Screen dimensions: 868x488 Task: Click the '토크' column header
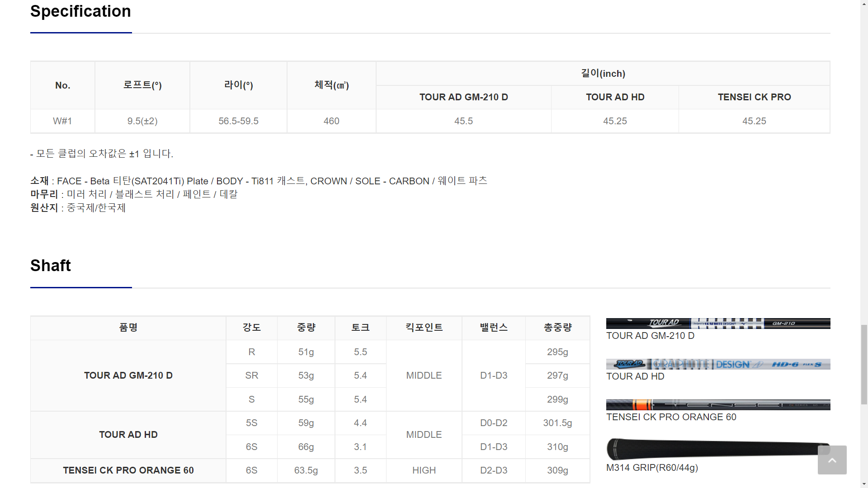pyautogui.click(x=361, y=328)
